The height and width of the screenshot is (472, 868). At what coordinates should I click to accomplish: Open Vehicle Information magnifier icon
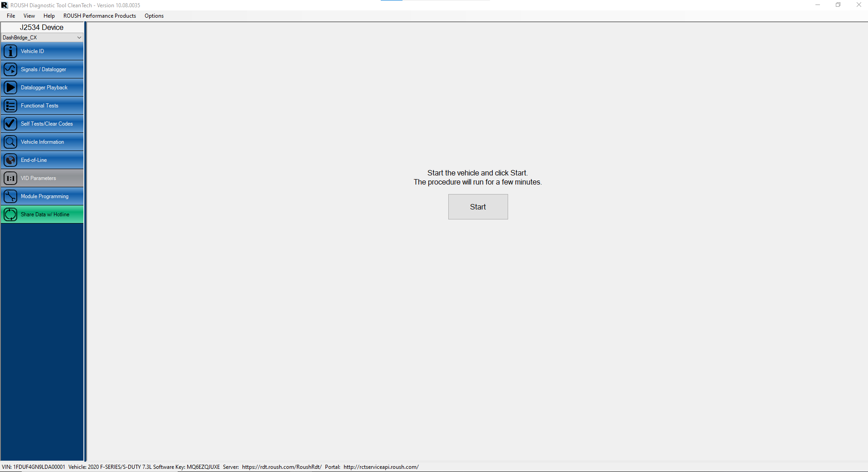tap(10, 141)
